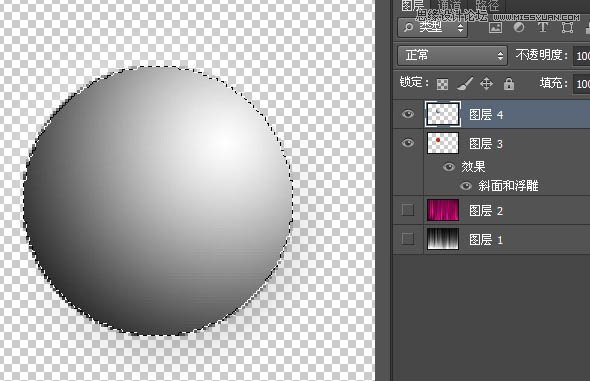Image resolution: width=590 pixels, height=381 pixels.
Task: Click 效果 effects label
Action: click(x=473, y=167)
